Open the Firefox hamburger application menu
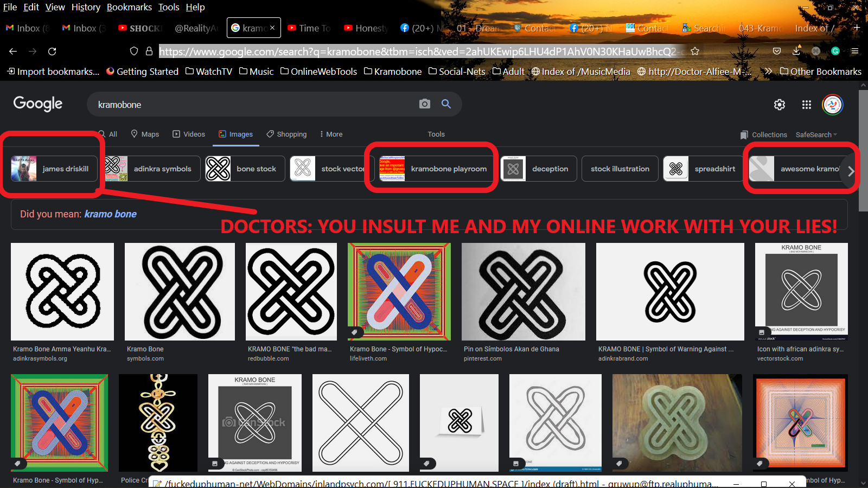Viewport: 868px width, 488px height. pyautogui.click(x=855, y=51)
